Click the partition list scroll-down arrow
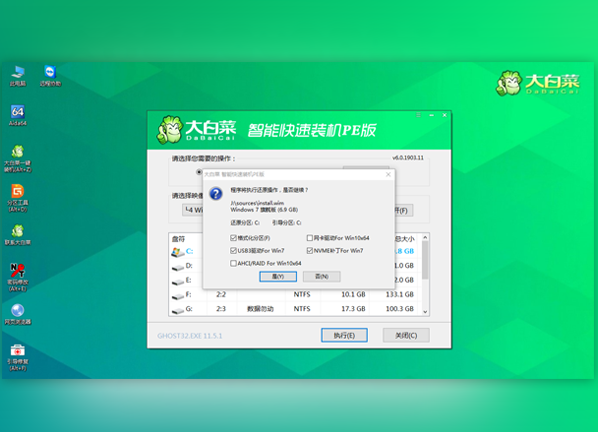598x432 pixels. click(425, 312)
